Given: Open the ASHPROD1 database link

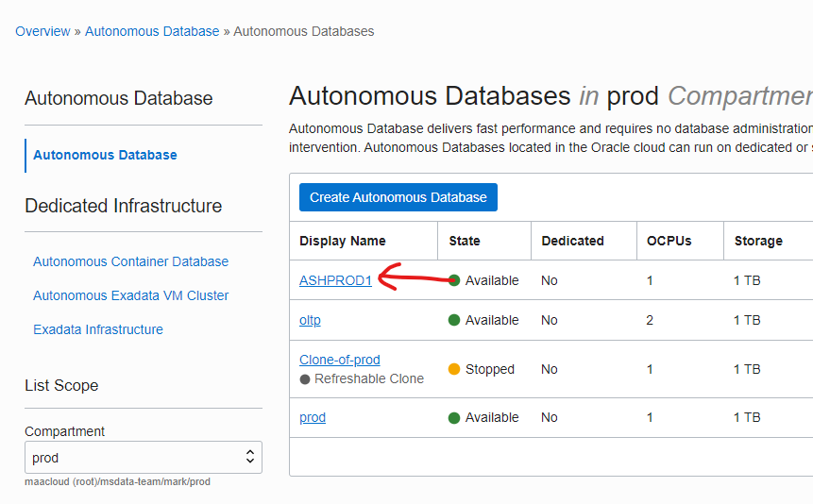Looking at the screenshot, I should (335, 280).
